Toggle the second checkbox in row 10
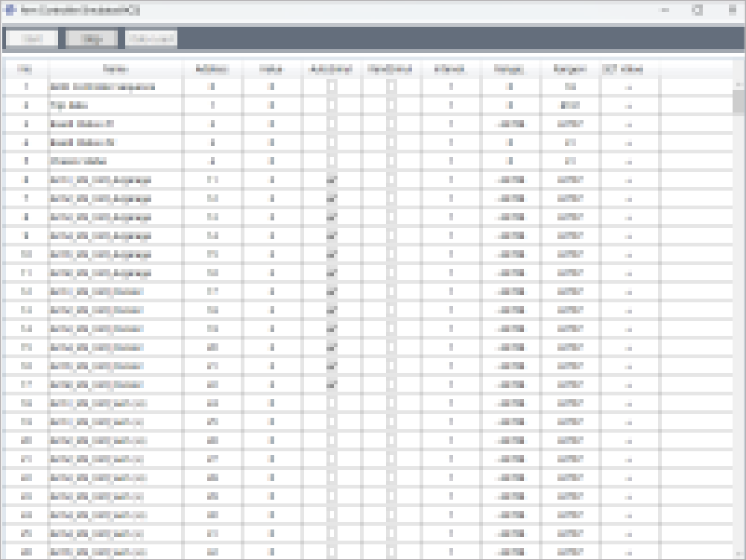Image resolution: width=746 pixels, height=560 pixels. (x=391, y=254)
